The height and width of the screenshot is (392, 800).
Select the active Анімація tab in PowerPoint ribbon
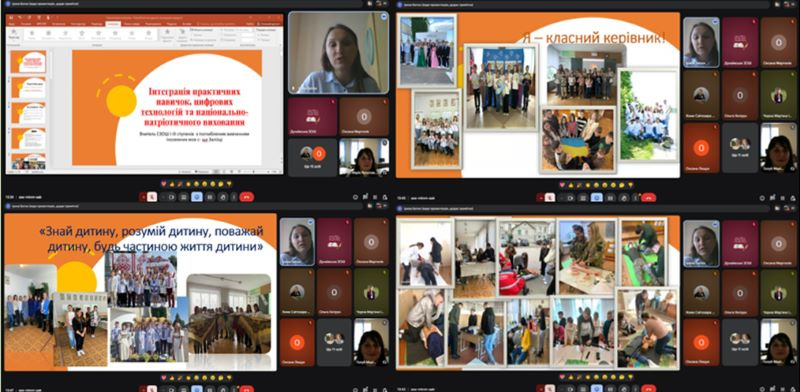click(x=113, y=24)
